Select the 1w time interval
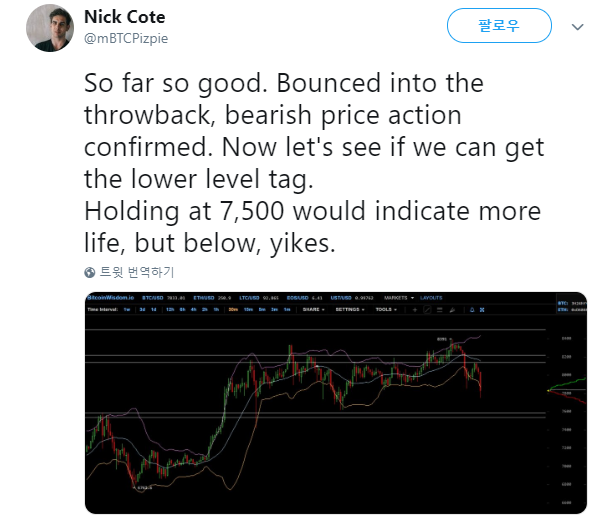The height and width of the screenshot is (524, 608). 127,310
